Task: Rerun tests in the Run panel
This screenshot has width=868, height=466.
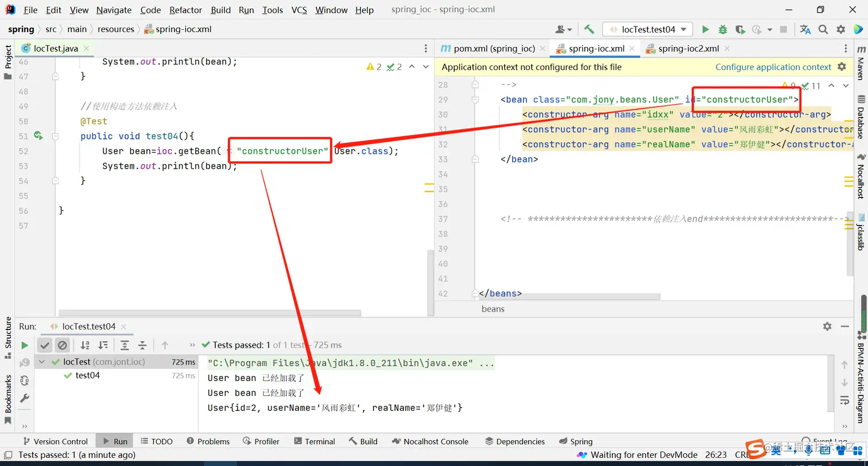Action: coord(25,345)
